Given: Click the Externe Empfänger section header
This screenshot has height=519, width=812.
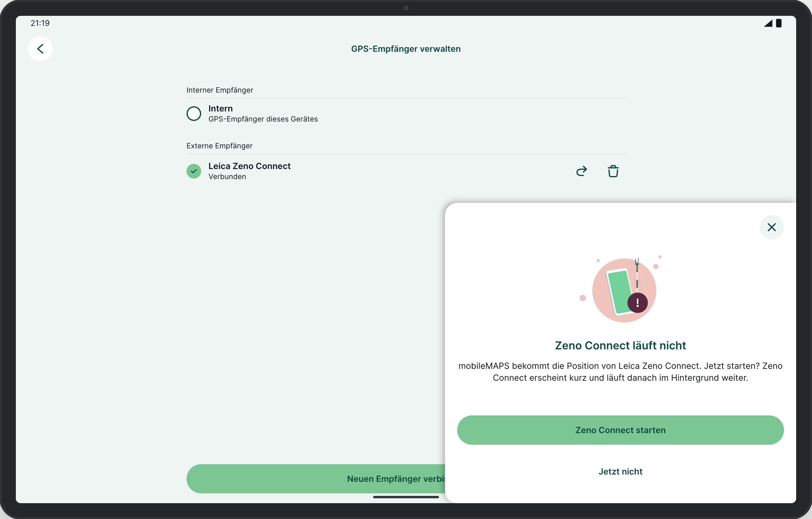Looking at the screenshot, I should tap(219, 146).
